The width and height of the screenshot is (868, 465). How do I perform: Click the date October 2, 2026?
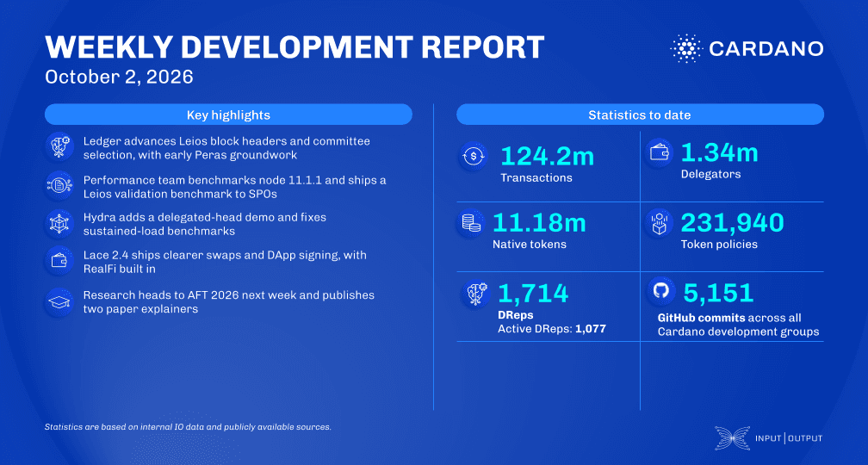[119, 77]
